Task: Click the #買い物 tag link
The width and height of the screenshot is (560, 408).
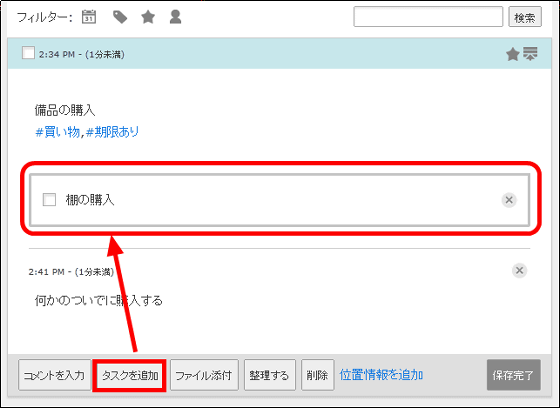Action: tap(58, 132)
